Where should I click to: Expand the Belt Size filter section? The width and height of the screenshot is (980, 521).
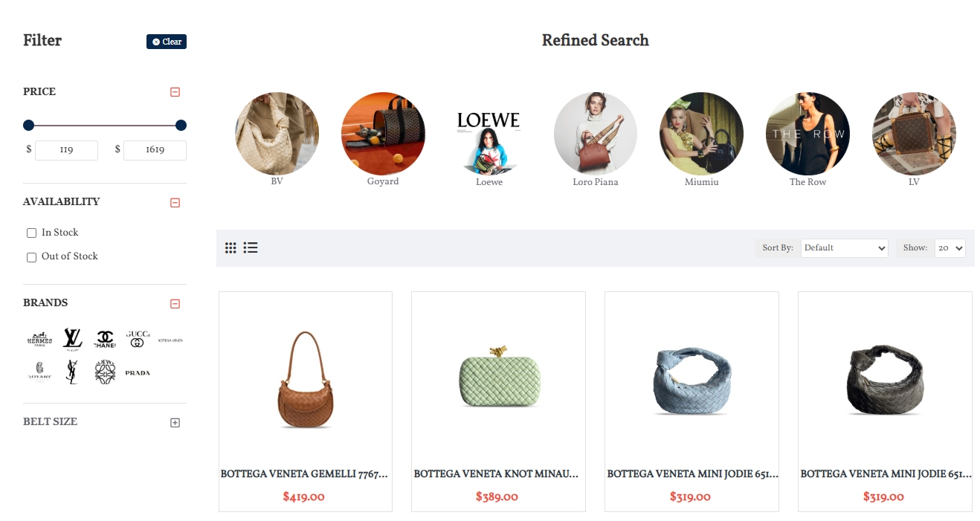[x=175, y=422]
